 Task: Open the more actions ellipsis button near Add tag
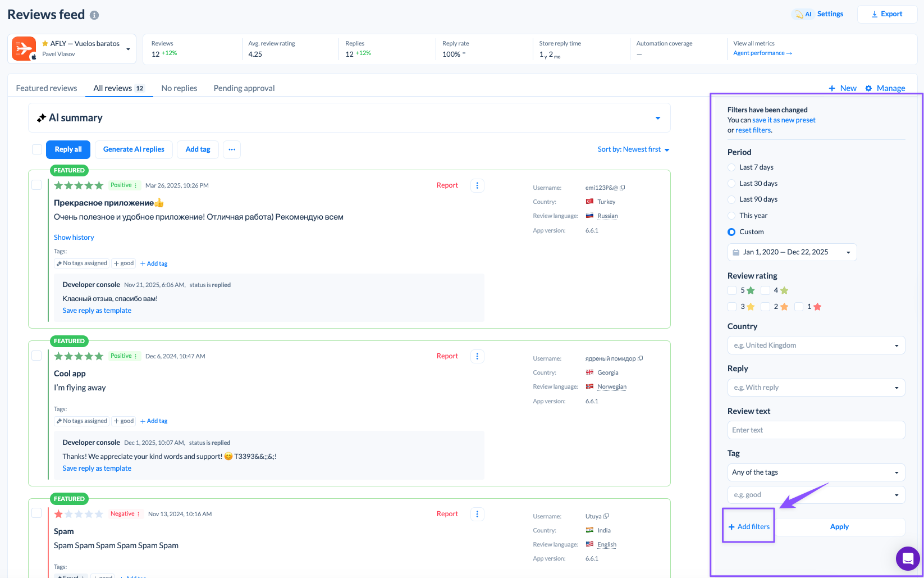[232, 149]
